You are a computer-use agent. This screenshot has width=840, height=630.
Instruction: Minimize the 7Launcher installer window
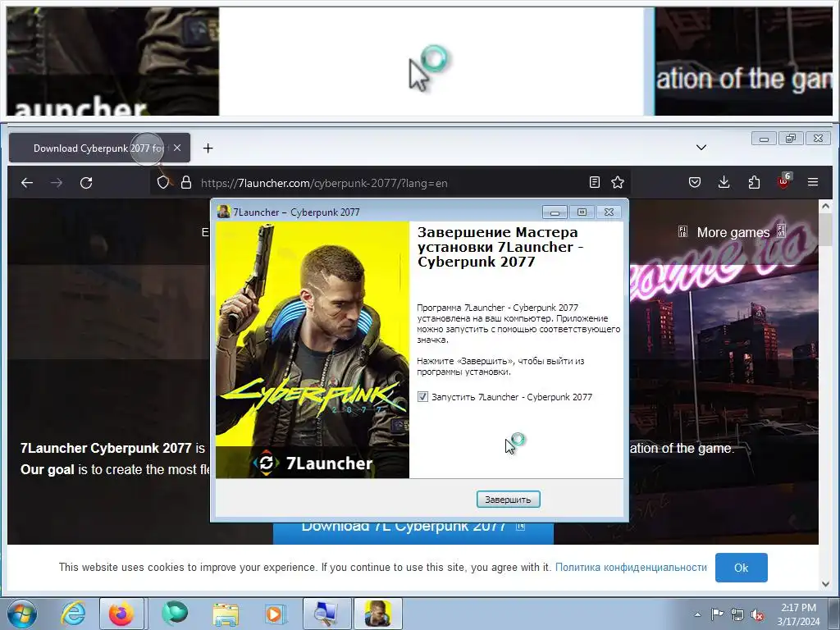pyautogui.click(x=555, y=212)
